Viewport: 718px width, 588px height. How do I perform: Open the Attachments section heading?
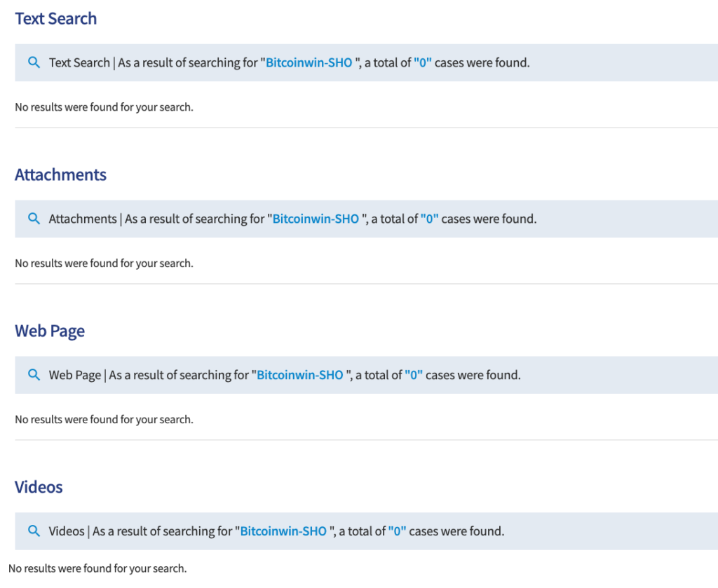tap(60, 175)
